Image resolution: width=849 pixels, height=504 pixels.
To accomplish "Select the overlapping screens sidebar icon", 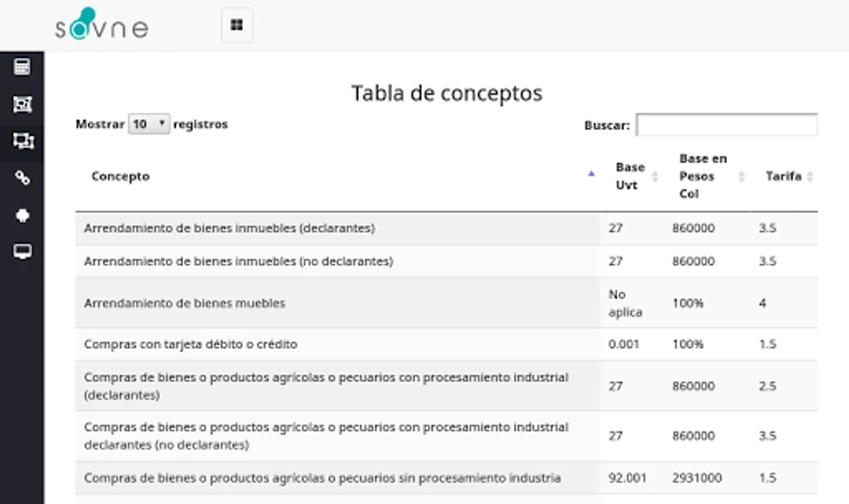I will pyautogui.click(x=22, y=141).
